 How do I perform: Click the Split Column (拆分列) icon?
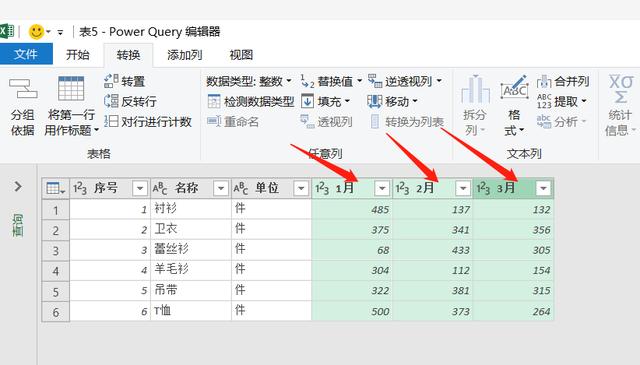[475, 89]
